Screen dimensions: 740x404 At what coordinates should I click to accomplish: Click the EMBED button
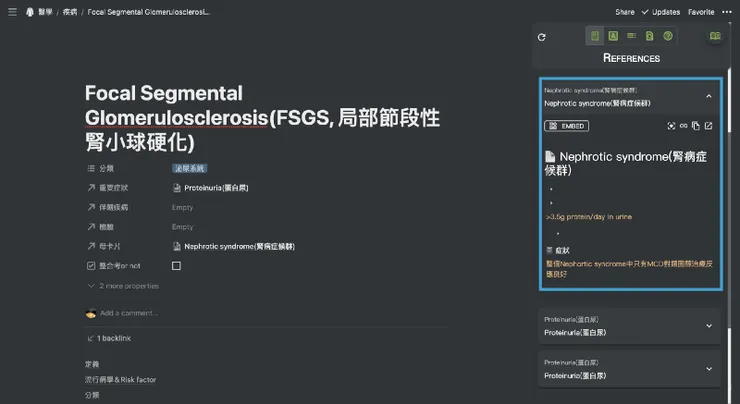click(566, 126)
